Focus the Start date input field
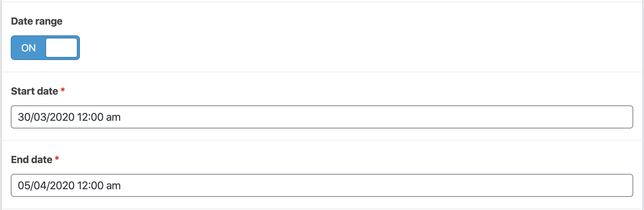Viewport: 644px width, 210px height. [322, 117]
